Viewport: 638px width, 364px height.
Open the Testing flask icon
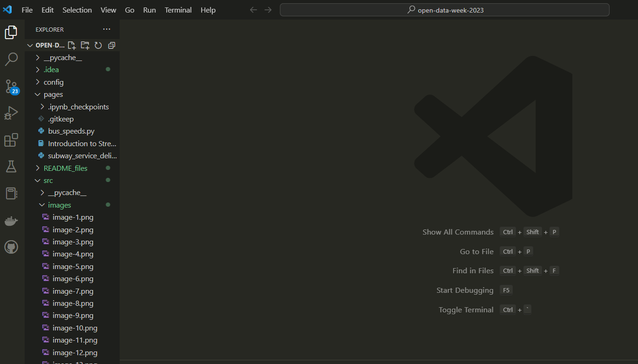[x=11, y=167]
